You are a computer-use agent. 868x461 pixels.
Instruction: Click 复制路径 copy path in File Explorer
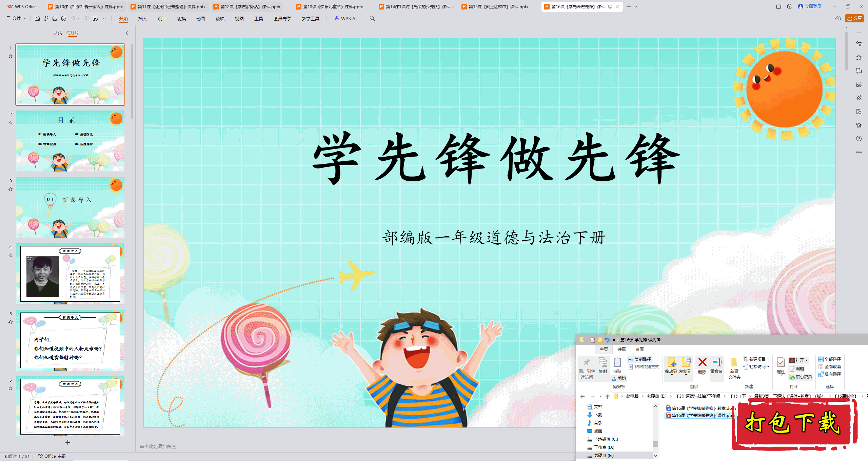[640, 359]
